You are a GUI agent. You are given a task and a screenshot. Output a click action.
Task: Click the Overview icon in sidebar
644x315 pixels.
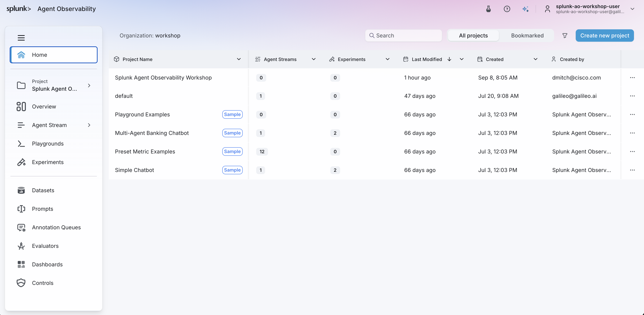point(21,107)
